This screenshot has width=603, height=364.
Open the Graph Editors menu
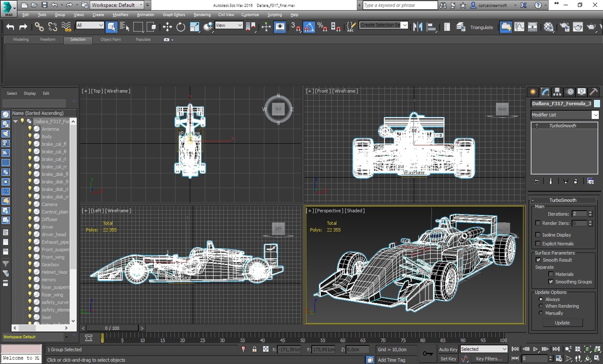point(174,15)
